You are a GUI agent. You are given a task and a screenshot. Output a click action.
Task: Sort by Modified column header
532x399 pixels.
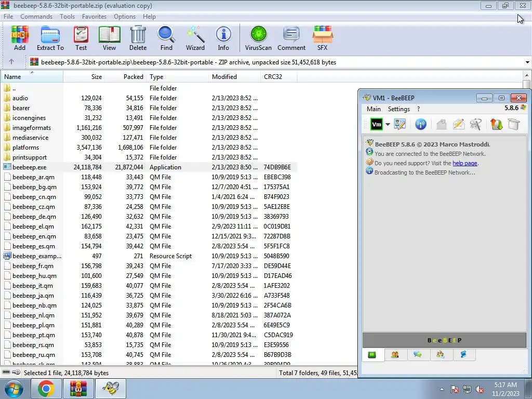coord(234,77)
